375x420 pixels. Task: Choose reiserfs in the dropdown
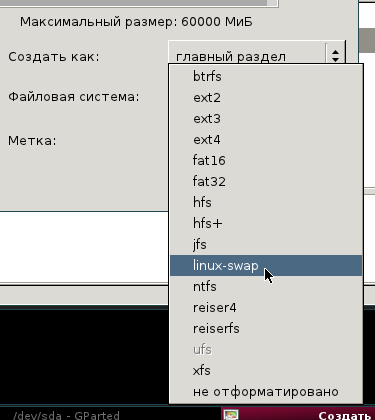pos(266,329)
